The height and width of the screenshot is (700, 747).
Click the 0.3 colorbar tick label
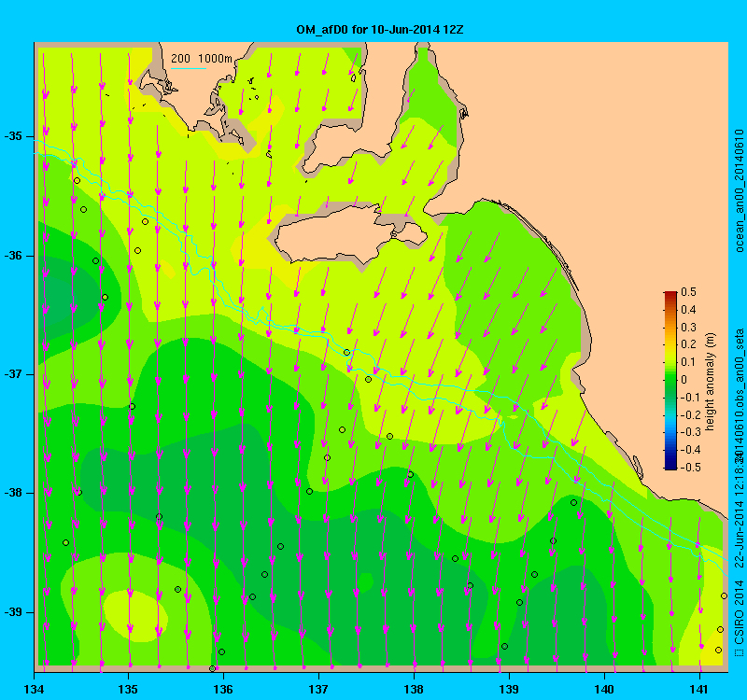[x=688, y=328]
